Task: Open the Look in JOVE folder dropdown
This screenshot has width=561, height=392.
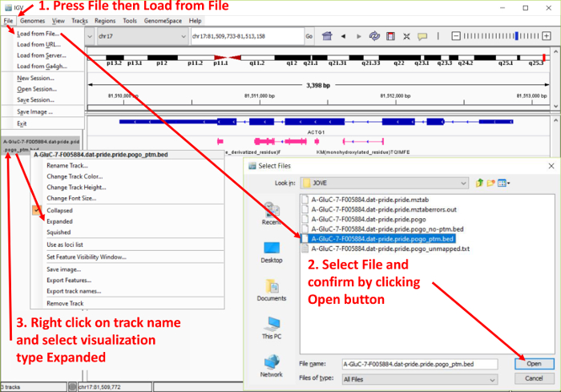Action: [x=385, y=184]
